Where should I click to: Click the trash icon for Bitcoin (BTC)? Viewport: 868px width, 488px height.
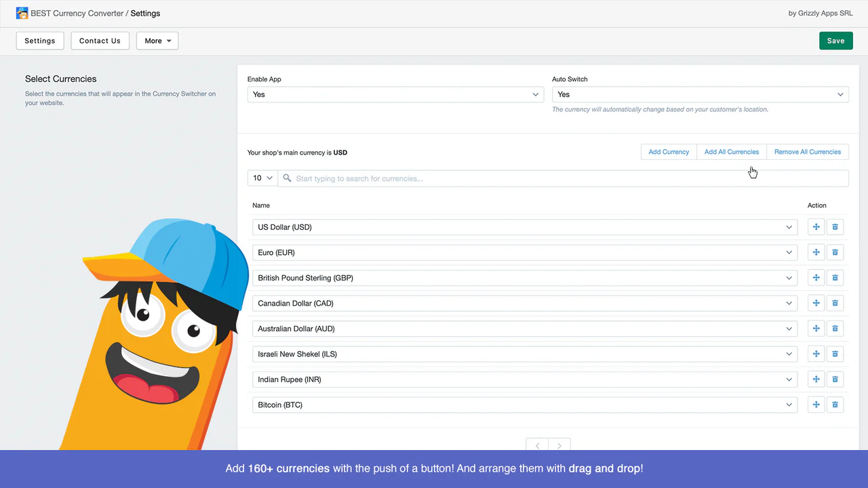click(835, 405)
